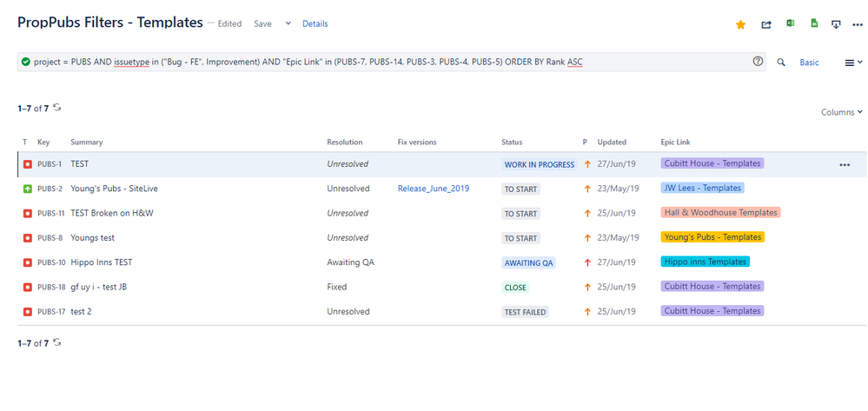Viewport: 868px width, 411px height.
Task: Open issue key PUBS-17
Action: [x=51, y=312]
